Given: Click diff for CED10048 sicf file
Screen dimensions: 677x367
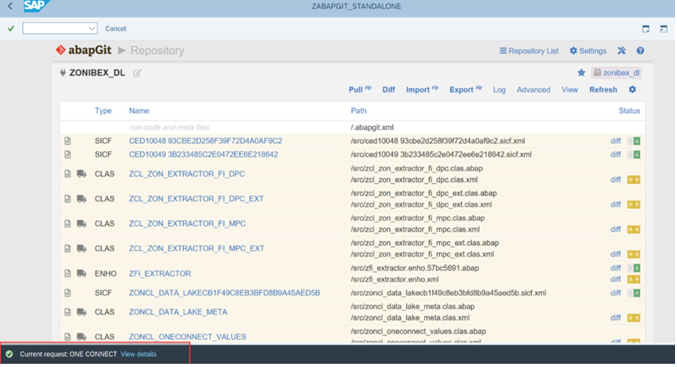Looking at the screenshot, I should 615,141.
